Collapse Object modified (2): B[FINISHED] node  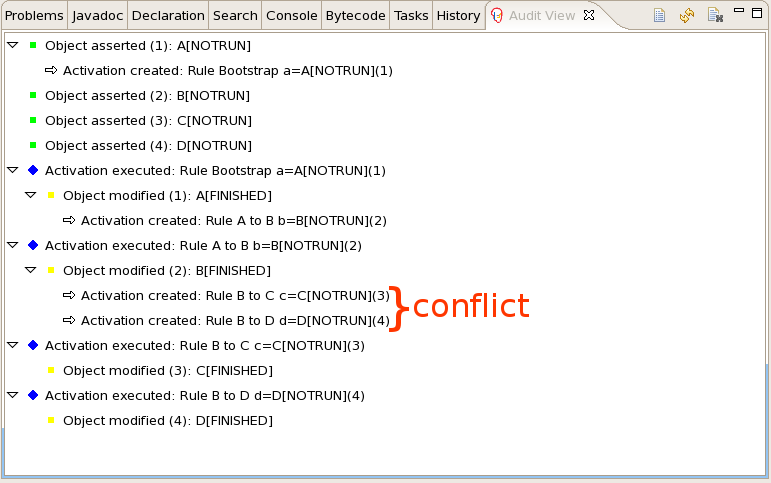point(30,270)
